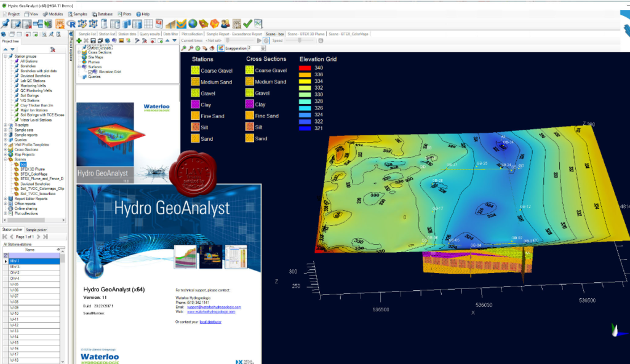Click the support email link
Screen dimensions: 630x364
point(213,307)
